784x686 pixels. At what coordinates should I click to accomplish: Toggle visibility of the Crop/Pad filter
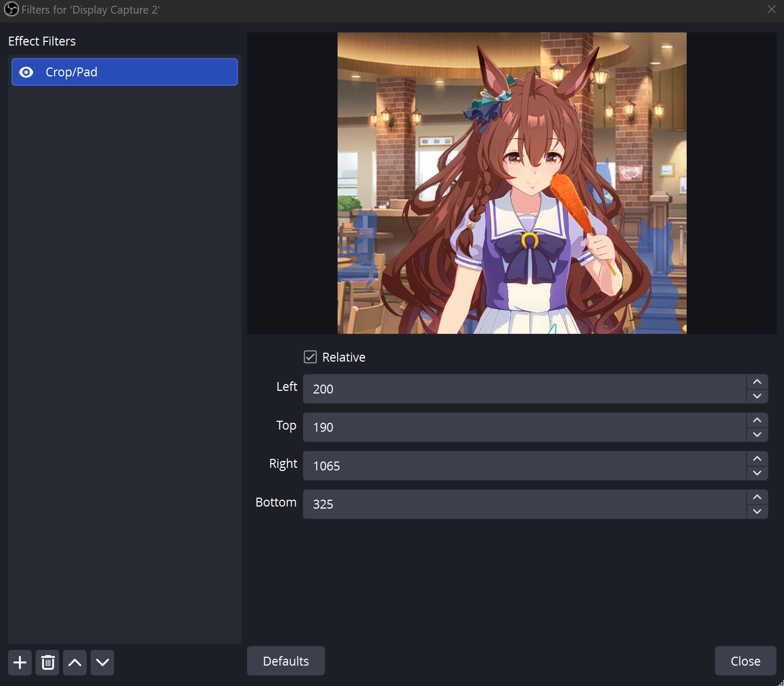point(26,72)
